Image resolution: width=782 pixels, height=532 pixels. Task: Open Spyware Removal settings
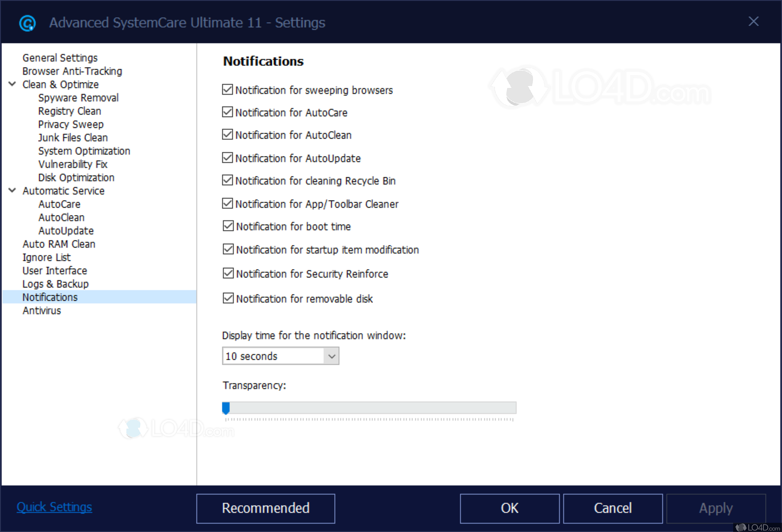click(x=79, y=98)
